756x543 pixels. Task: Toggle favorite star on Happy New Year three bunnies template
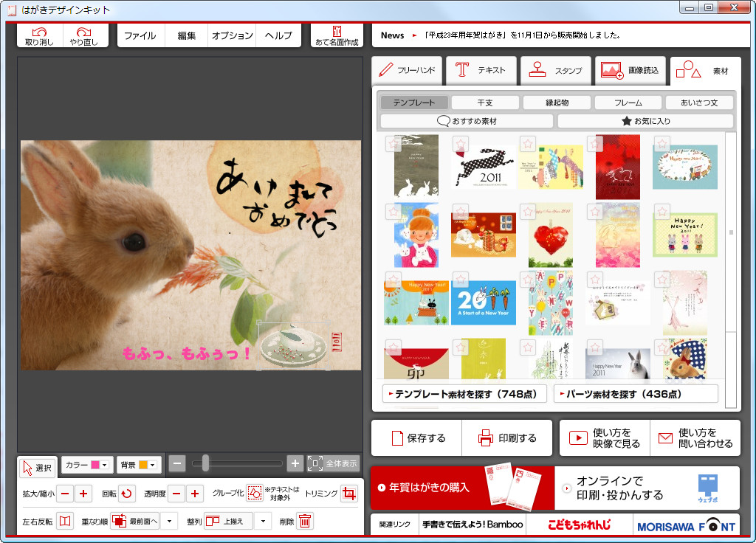click(662, 212)
